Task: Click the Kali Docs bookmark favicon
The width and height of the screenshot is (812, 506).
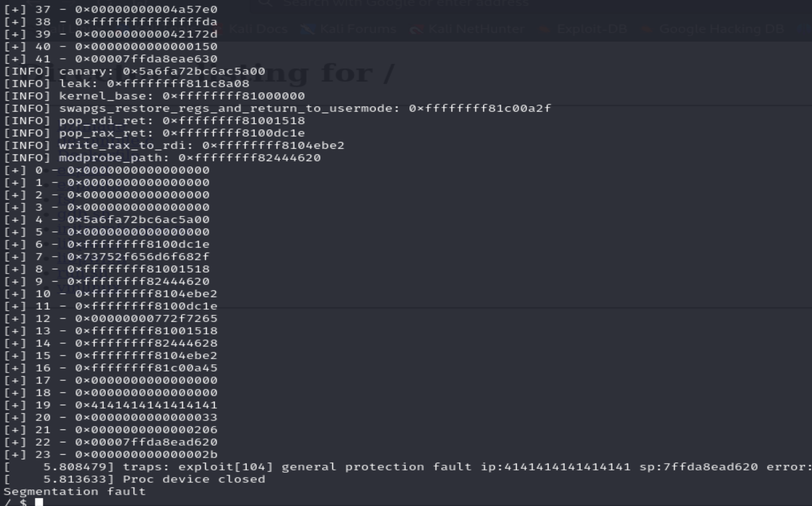Action: click(x=220, y=29)
